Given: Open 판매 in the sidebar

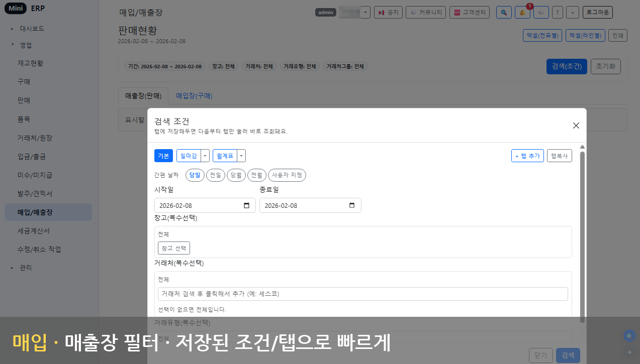Looking at the screenshot, I should pos(48,100).
